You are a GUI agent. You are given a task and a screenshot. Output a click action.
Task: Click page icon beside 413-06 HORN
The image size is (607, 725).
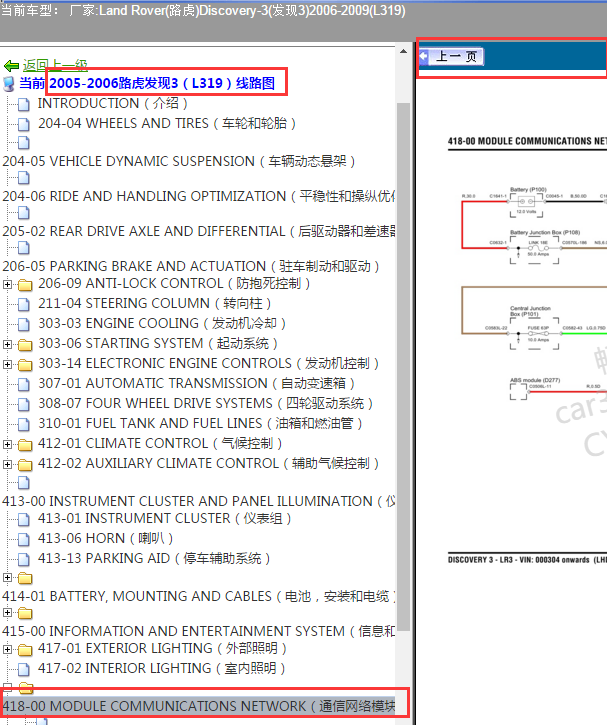[24, 539]
